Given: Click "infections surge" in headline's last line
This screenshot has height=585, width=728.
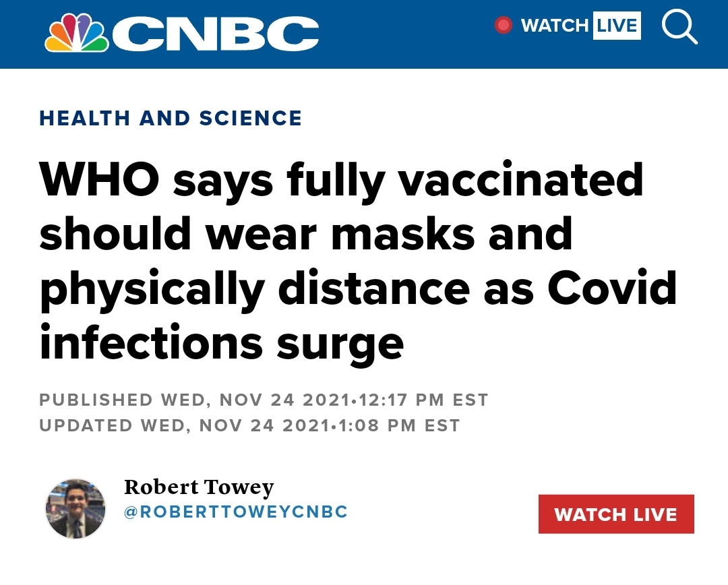Looking at the screenshot, I should (x=222, y=344).
